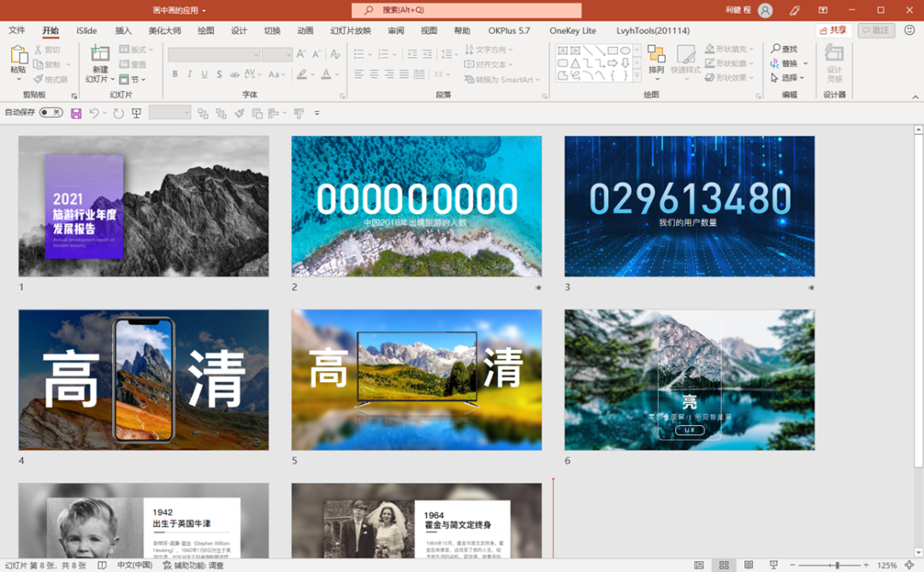Toggle text Shadow (S) formatting
The width and height of the screenshot is (924, 572).
click(x=219, y=74)
